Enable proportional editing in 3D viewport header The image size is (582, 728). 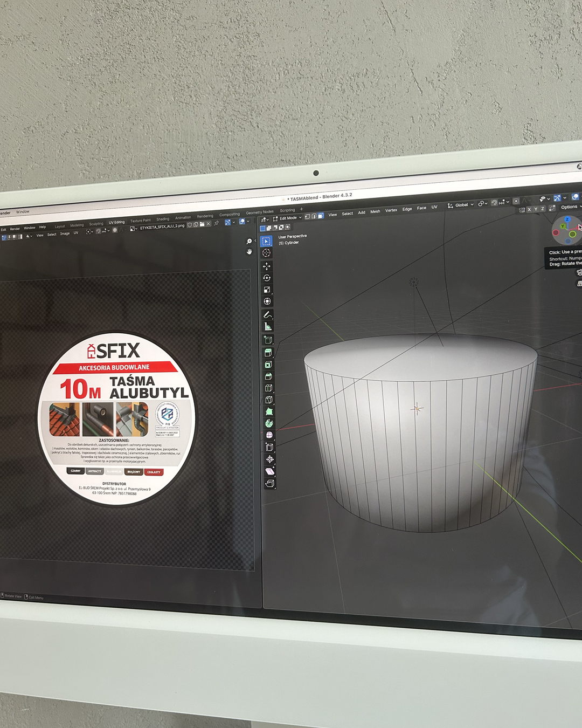516,201
